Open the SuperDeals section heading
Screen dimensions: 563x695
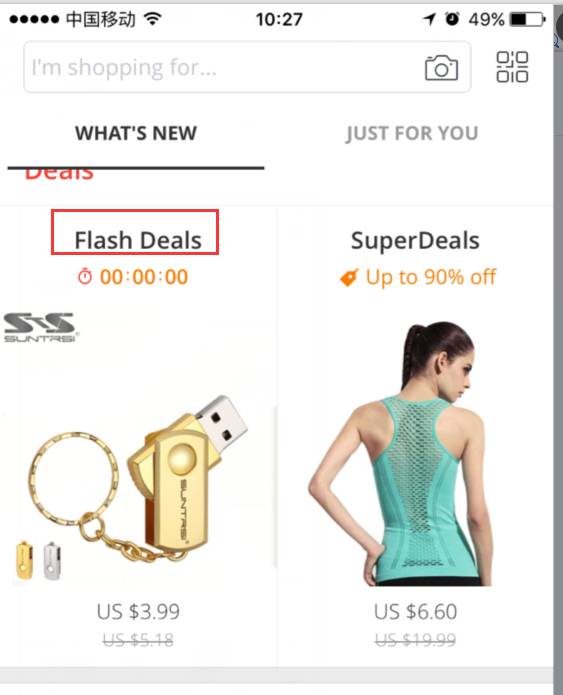tap(415, 240)
